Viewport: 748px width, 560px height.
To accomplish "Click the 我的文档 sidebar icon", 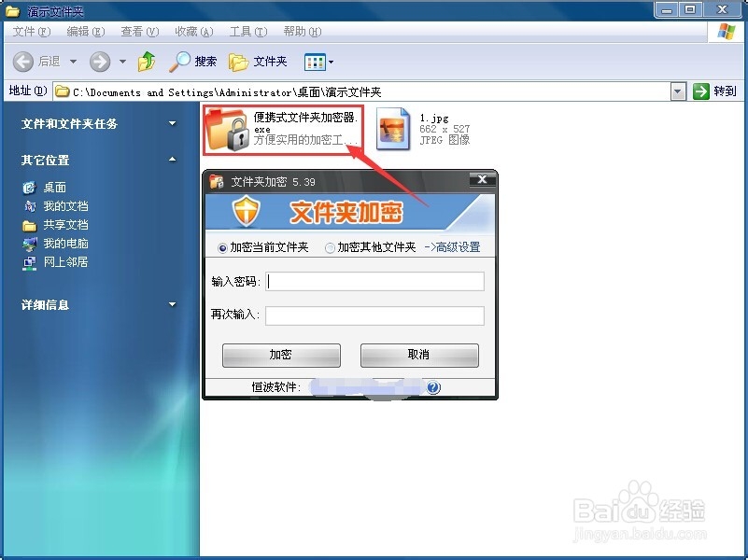I will (29, 206).
